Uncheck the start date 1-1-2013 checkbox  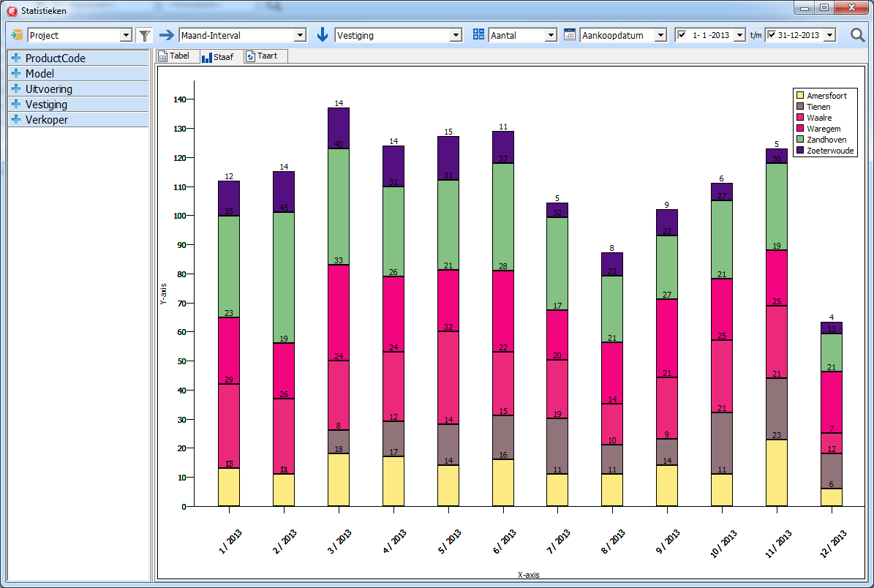682,35
